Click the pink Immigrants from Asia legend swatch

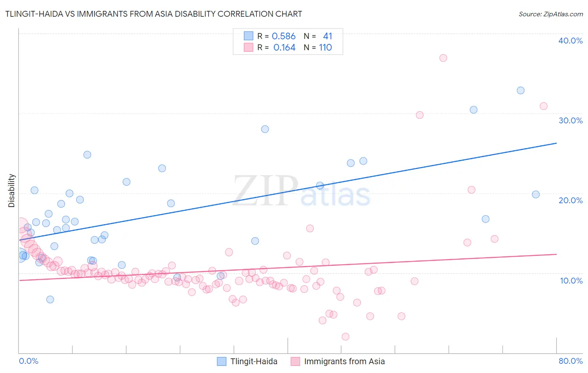pos(295,361)
